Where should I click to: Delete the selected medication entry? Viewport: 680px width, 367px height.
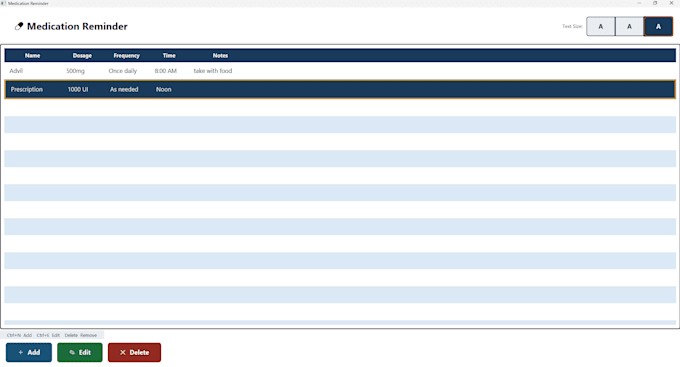pyautogui.click(x=134, y=352)
